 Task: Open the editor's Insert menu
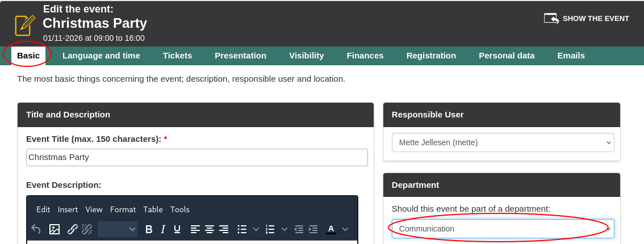(x=68, y=209)
